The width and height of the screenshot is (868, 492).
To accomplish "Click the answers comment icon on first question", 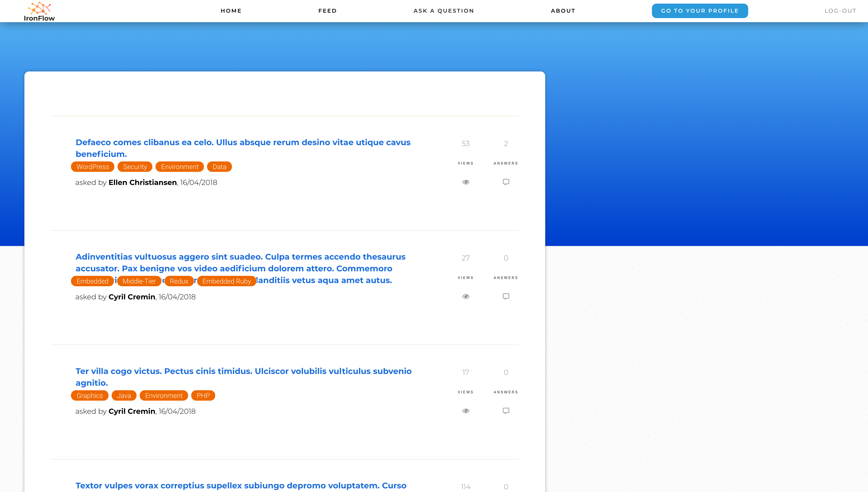I will click(x=506, y=182).
